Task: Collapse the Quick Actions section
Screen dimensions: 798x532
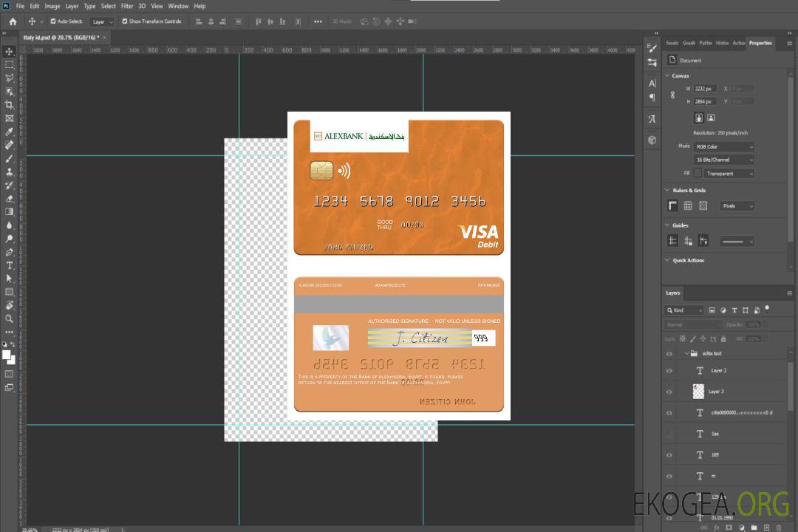Action: coord(667,260)
